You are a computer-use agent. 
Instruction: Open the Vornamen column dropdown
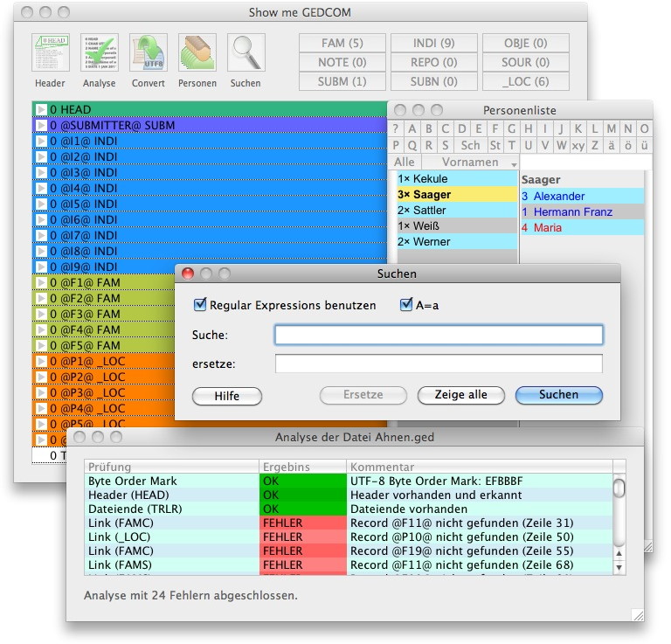pos(514,163)
